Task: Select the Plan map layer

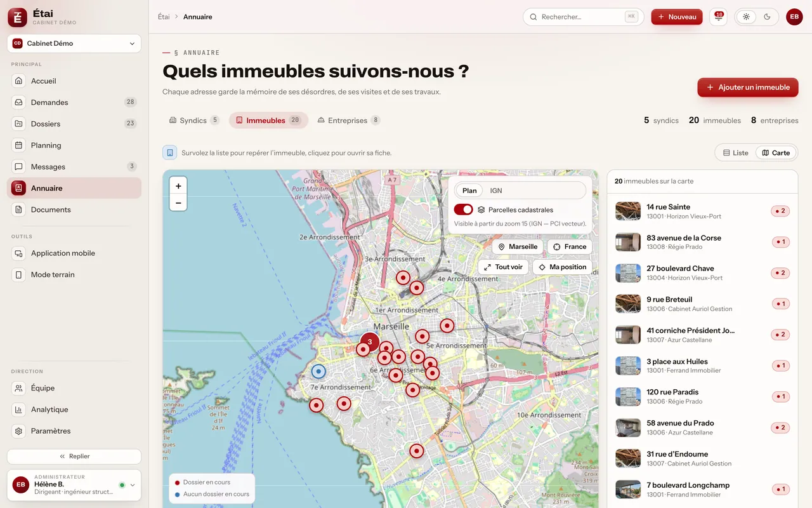Action: pos(469,190)
